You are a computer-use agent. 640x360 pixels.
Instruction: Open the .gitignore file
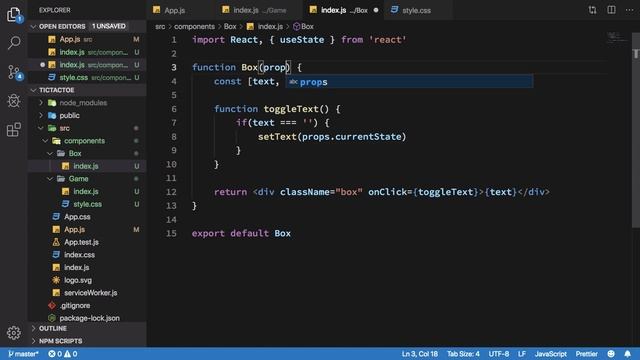coord(87,305)
